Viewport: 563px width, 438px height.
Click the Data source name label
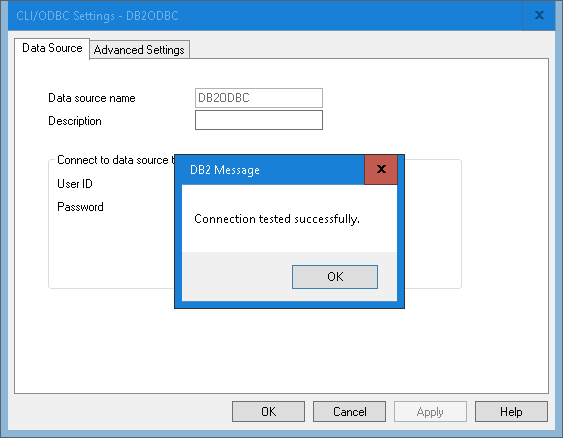tap(92, 98)
